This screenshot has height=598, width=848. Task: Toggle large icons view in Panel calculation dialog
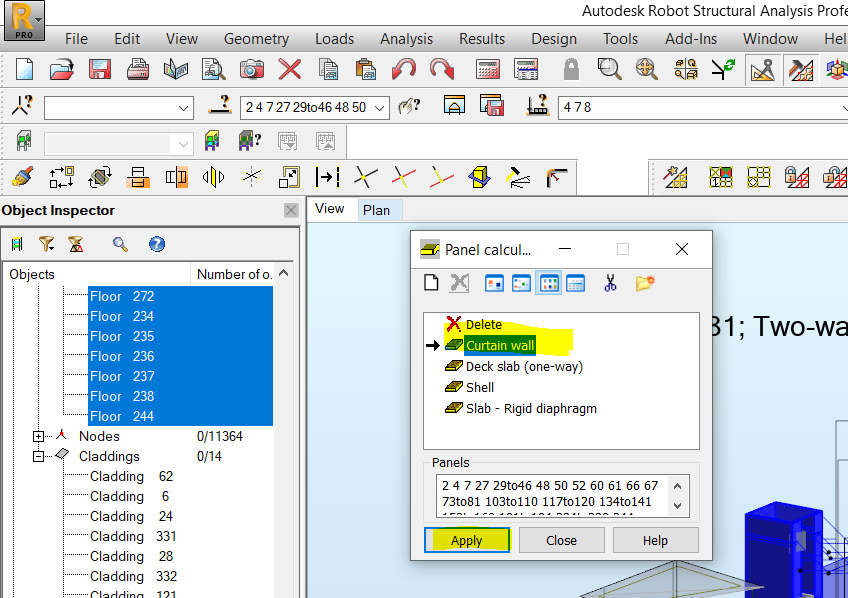tap(494, 283)
